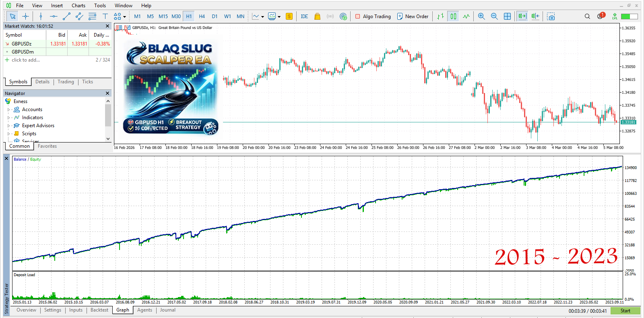
Task: Tile chart windows with grid icon
Action: [x=508, y=17]
